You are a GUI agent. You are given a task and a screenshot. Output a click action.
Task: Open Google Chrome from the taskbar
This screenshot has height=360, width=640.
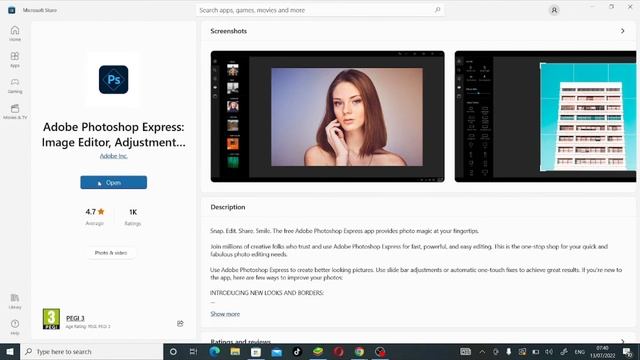pos(359,351)
